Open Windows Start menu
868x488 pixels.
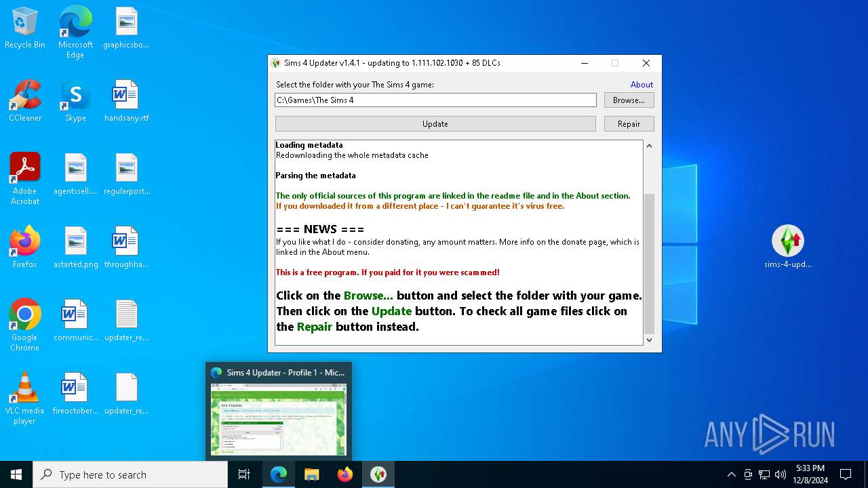[16, 474]
